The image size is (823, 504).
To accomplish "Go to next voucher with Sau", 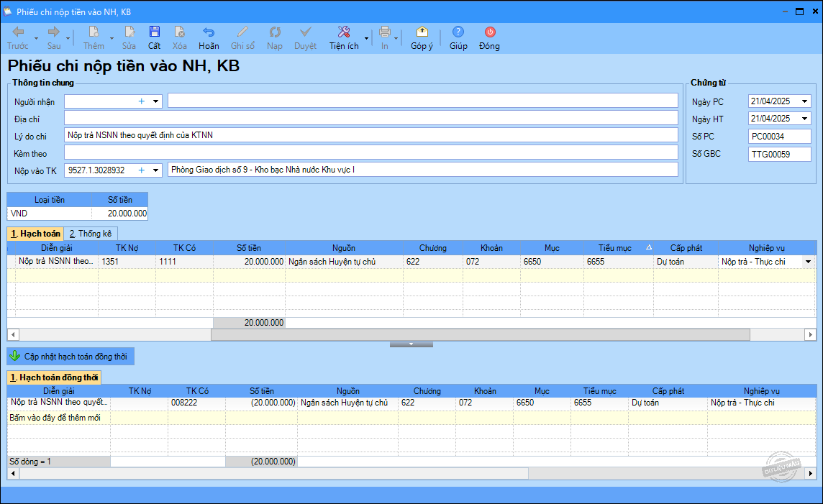I will tap(54, 38).
